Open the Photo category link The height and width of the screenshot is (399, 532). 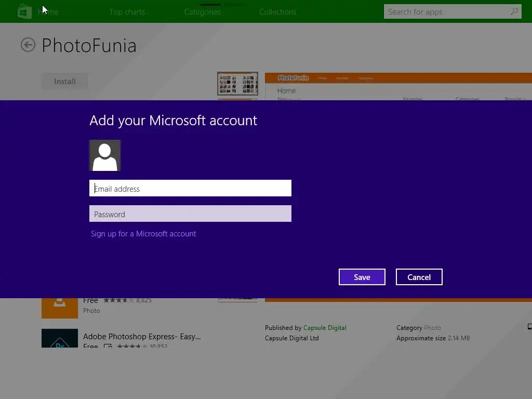(433, 328)
